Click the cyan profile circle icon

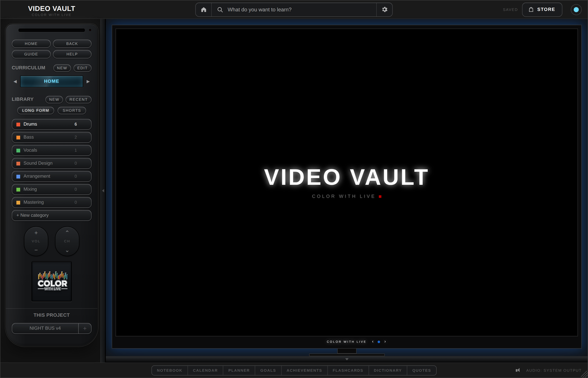(576, 10)
